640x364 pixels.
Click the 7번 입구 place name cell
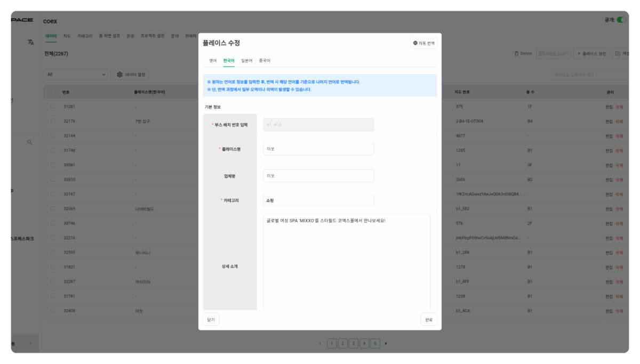(x=142, y=122)
